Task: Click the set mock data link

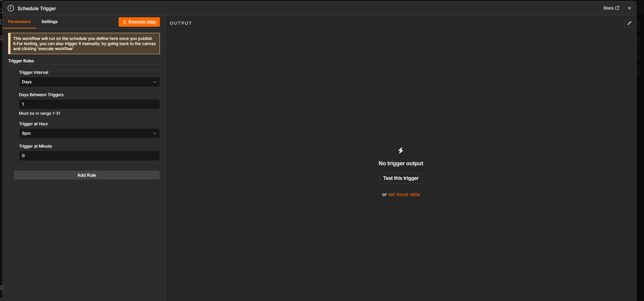Action: [404, 194]
